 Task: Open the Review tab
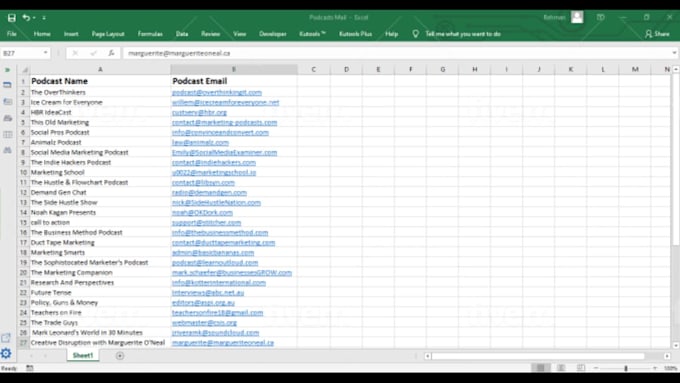tap(210, 34)
